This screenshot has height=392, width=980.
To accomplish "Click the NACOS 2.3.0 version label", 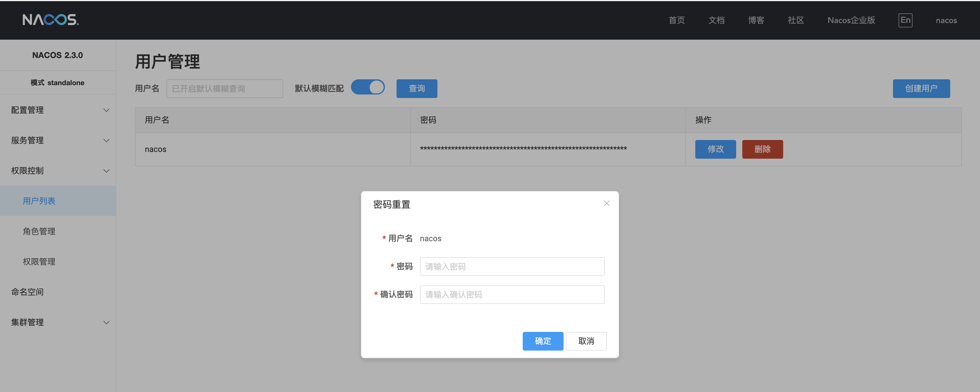I will tap(58, 55).
